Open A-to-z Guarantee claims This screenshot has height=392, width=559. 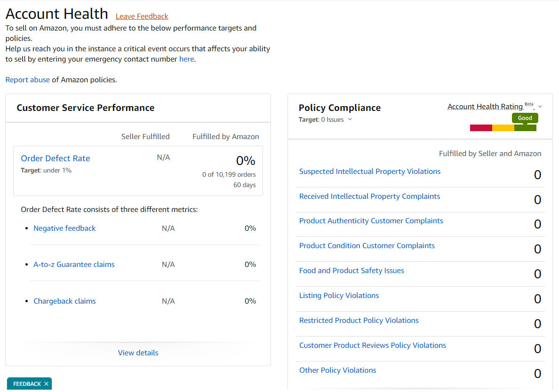point(74,265)
